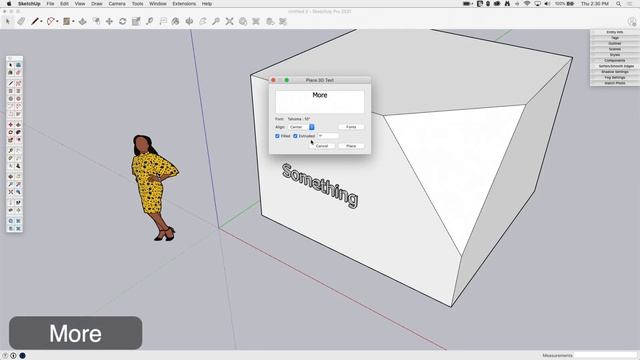Select the Select arrow in left tool palette
The image size is (640, 360).
(11, 65)
